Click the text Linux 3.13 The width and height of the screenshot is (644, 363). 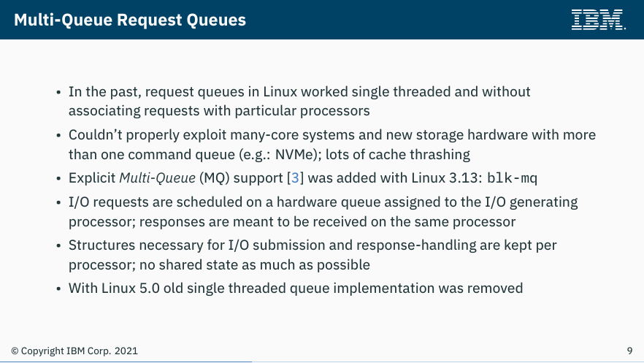445,178
